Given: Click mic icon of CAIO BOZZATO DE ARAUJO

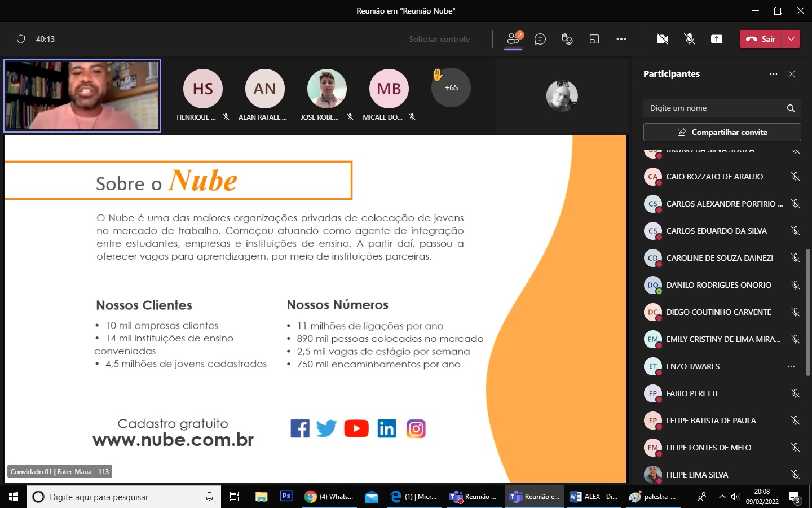Looking at the screenshot, I should pyautogui.click(x=796, y=177).
